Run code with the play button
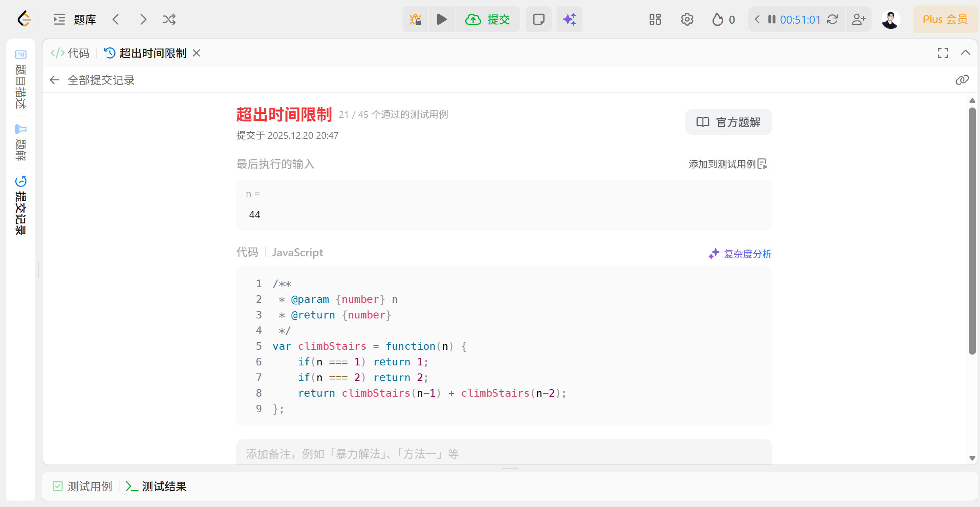This screenshot has height=507, width=980. pos(441,19)
